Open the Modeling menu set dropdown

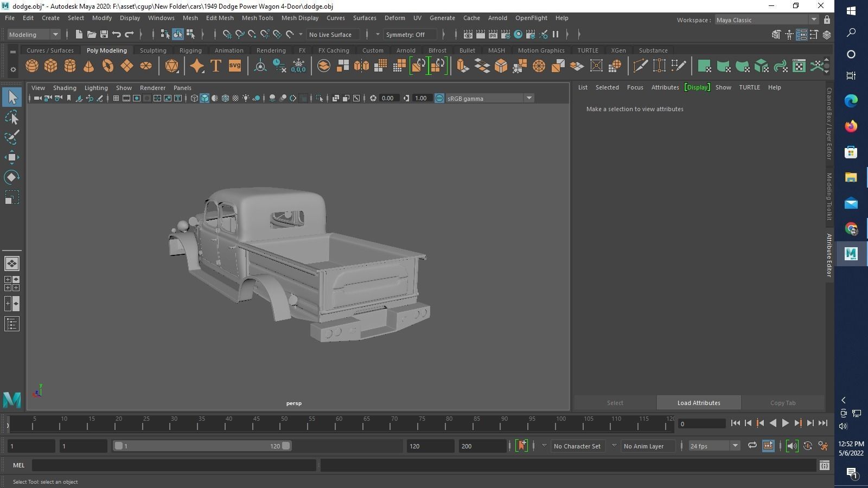tap(34, 35)
